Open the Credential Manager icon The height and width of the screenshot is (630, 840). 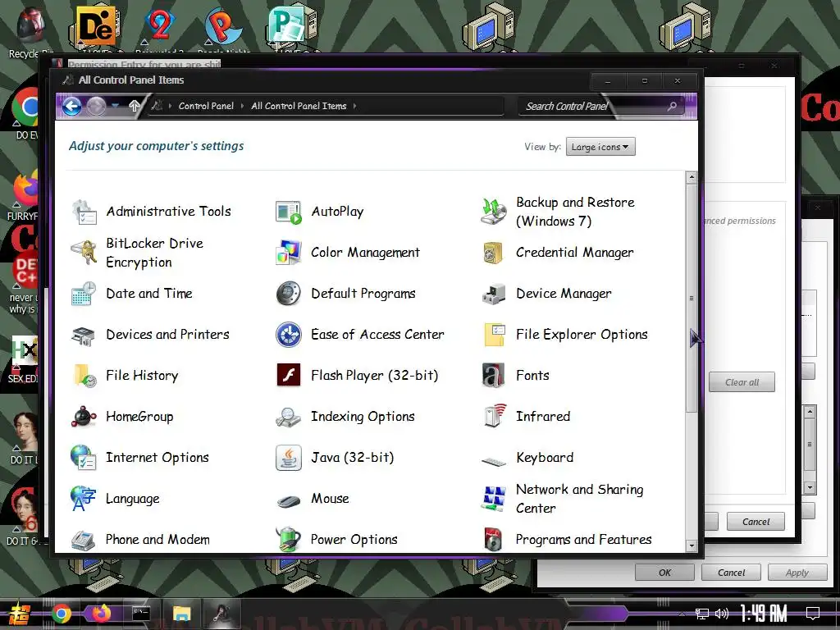[493, 253]
